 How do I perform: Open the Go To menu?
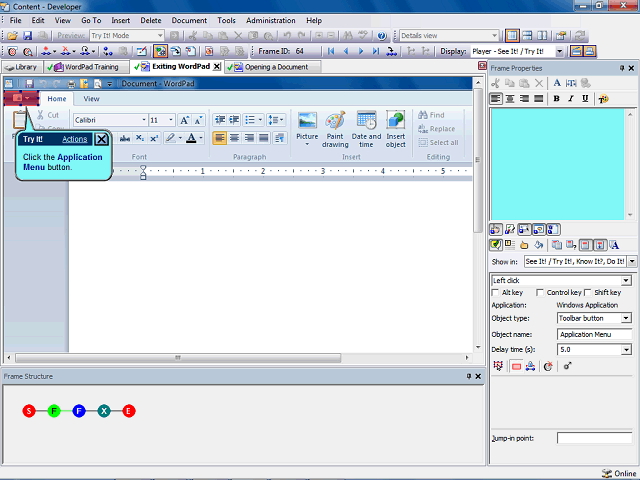(x=91, y=20)
